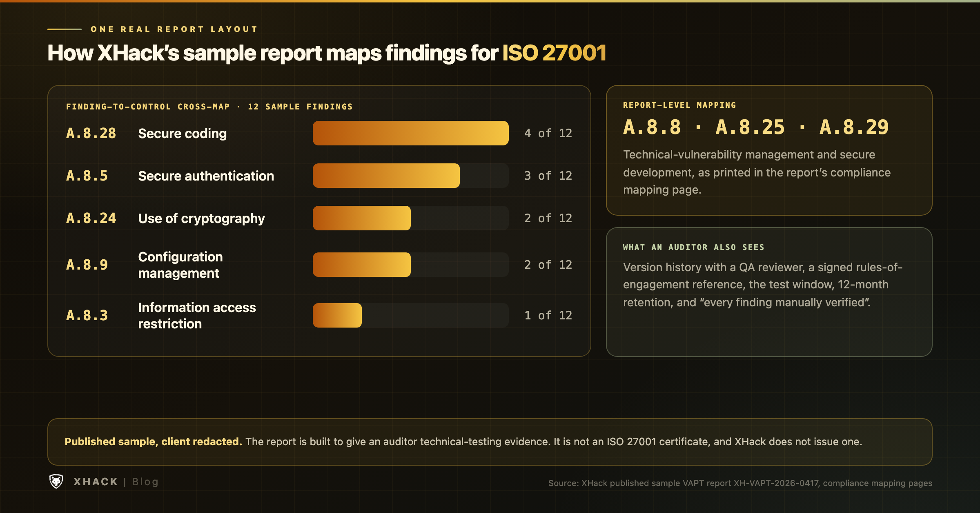
Task: Click the 'Technical-vulnerability management' description paragraph
Action: tap(757, 172)
